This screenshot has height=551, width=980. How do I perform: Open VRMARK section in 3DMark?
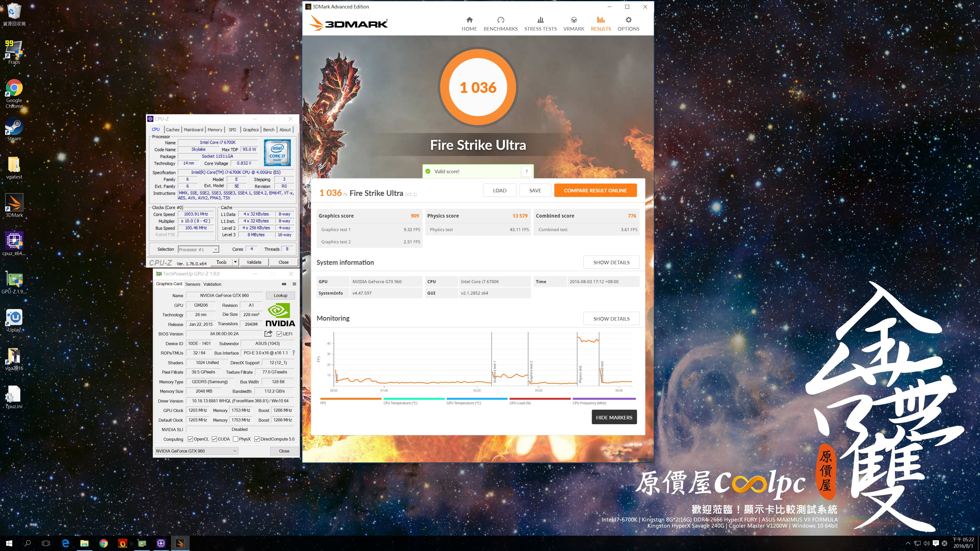pos(573,24)
